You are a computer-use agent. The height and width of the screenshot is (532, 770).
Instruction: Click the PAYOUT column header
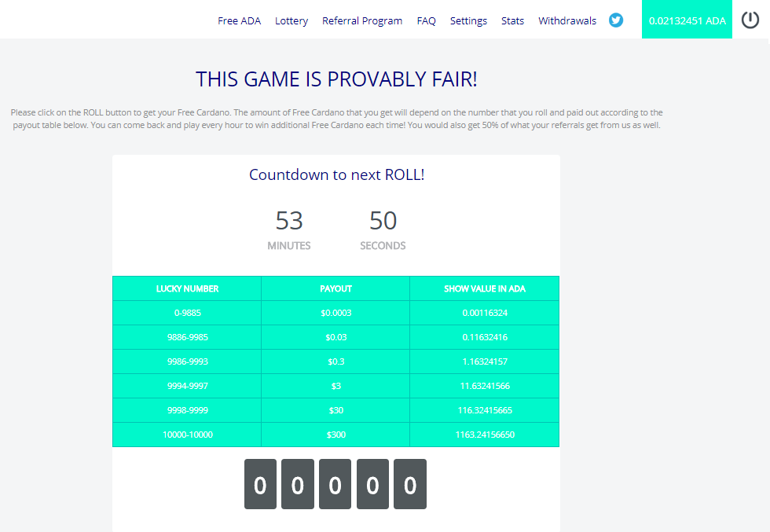335,288
